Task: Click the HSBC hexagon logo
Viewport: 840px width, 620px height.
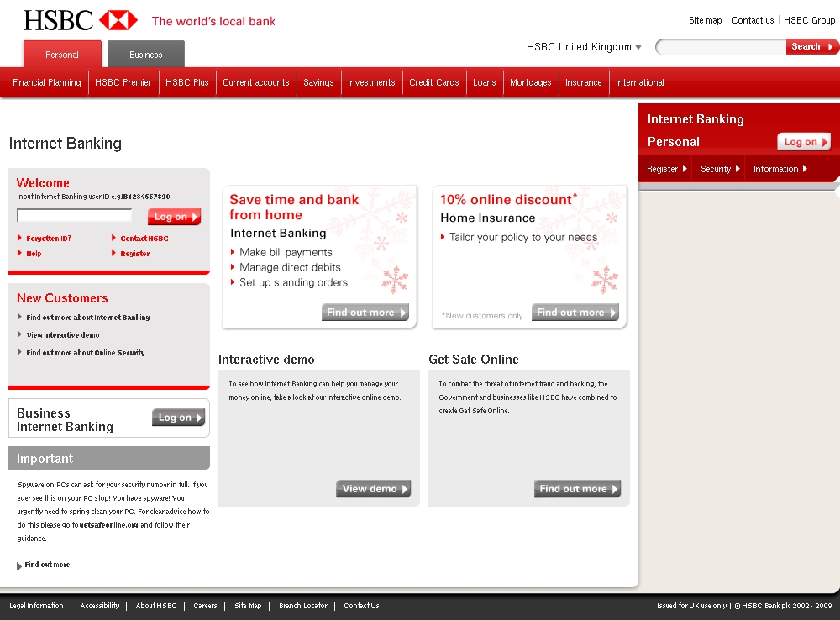Action: [118, 20]
